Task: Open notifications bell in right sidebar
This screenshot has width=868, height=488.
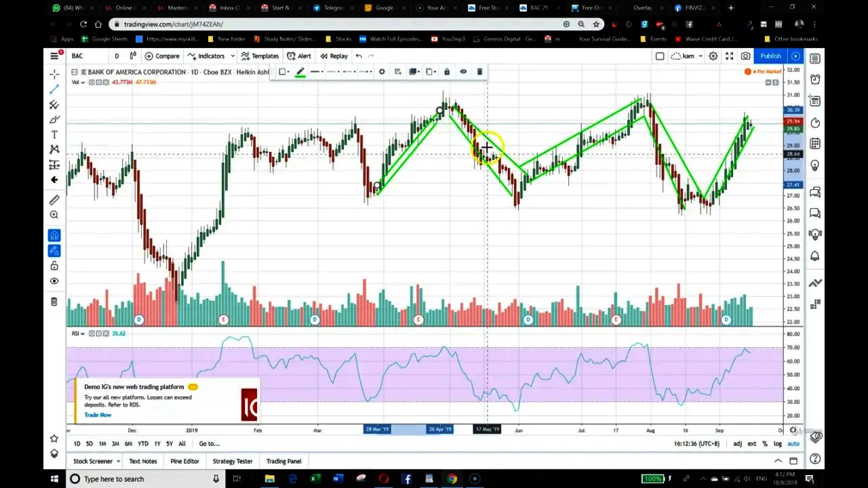Action: point(815,256)
